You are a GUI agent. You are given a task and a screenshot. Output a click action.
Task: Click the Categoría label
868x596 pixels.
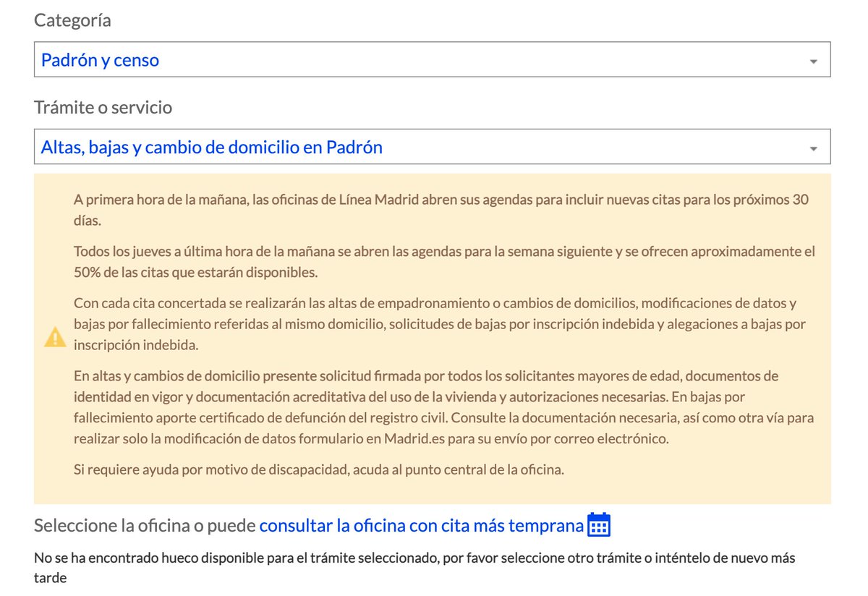pos(72,20)
